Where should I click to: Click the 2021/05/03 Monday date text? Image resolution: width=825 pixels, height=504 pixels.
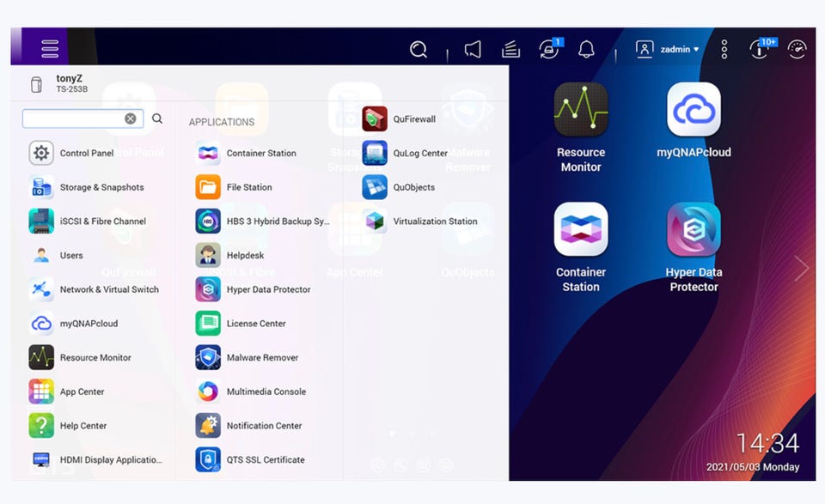click(x=753, y=467)
